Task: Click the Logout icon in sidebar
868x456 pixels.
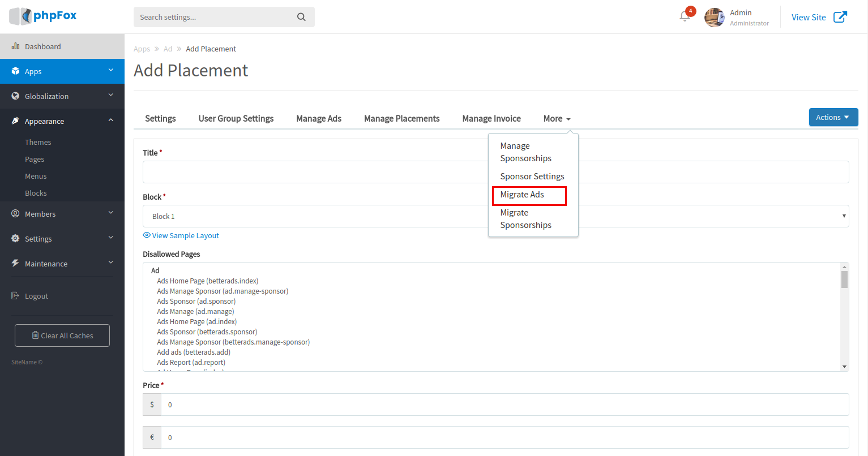Action: coord(15,296)
